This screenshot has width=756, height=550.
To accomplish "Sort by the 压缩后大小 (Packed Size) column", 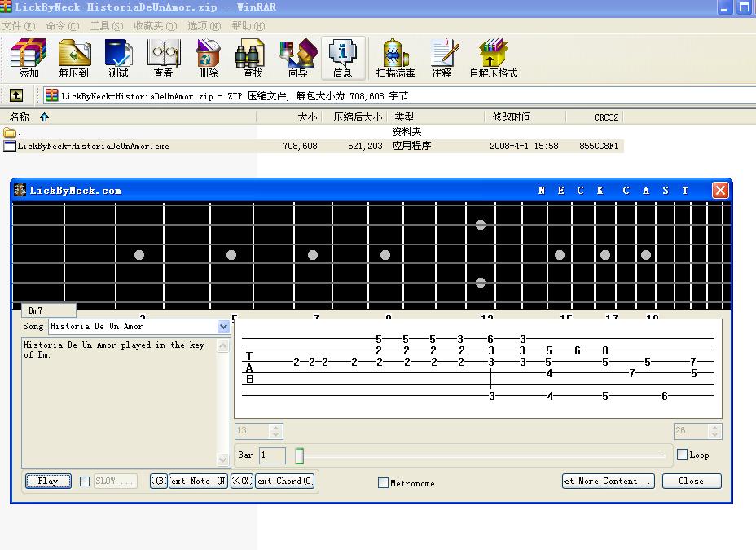I will (354, 117).
